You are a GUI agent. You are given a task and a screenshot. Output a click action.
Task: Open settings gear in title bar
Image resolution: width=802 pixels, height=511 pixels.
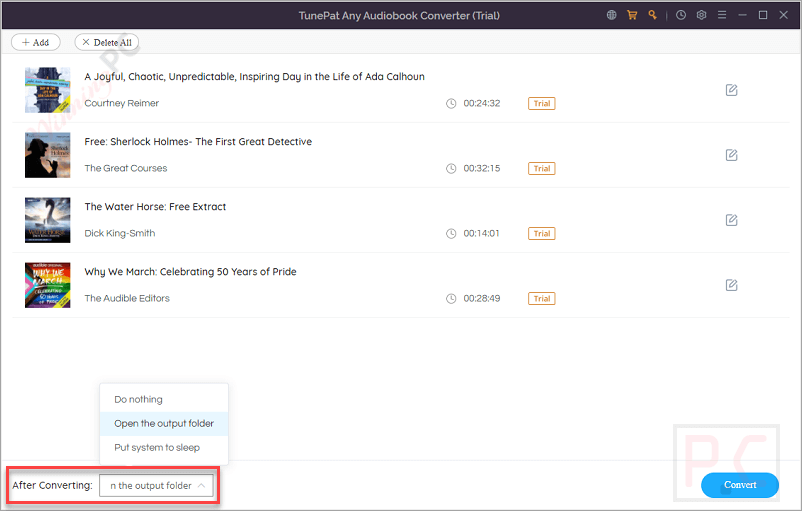701,15
